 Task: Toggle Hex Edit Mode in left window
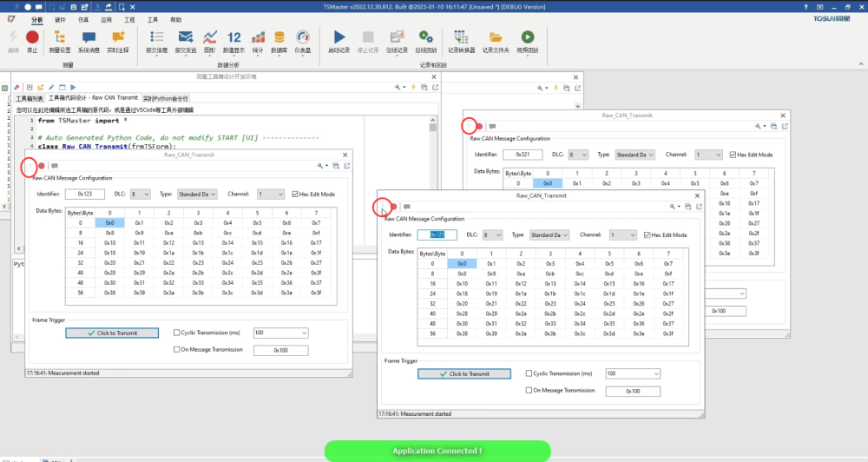pos(295,194)
